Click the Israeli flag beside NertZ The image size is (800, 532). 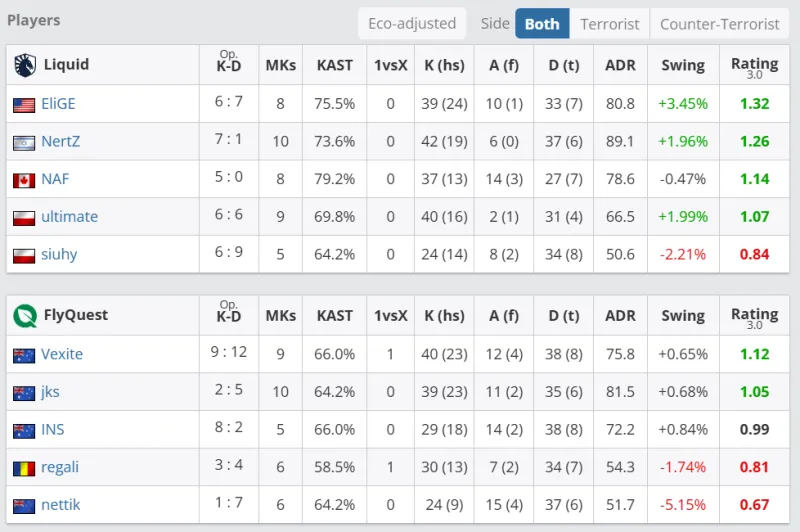point(24,142)
